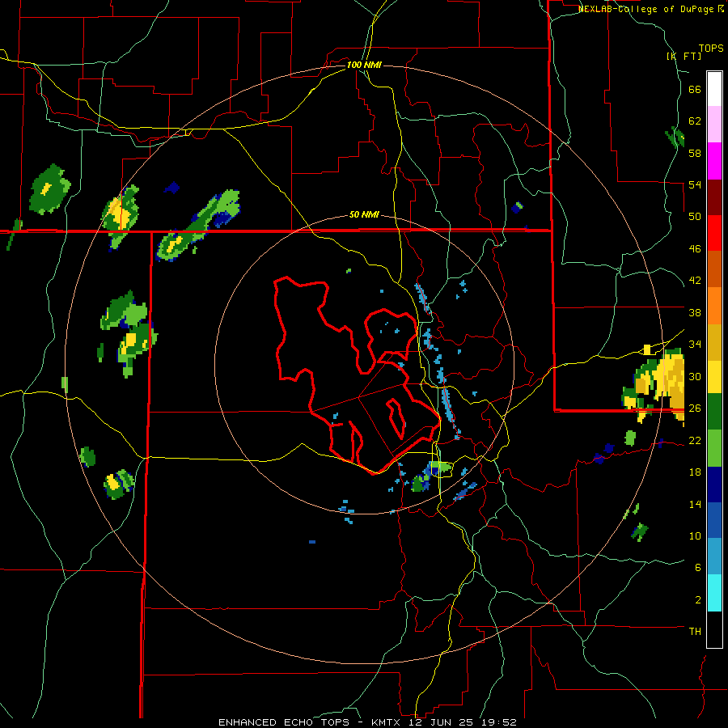Click the '58' legend value
728x728 pixels.
pyautogui.click(x=695, y=153)
